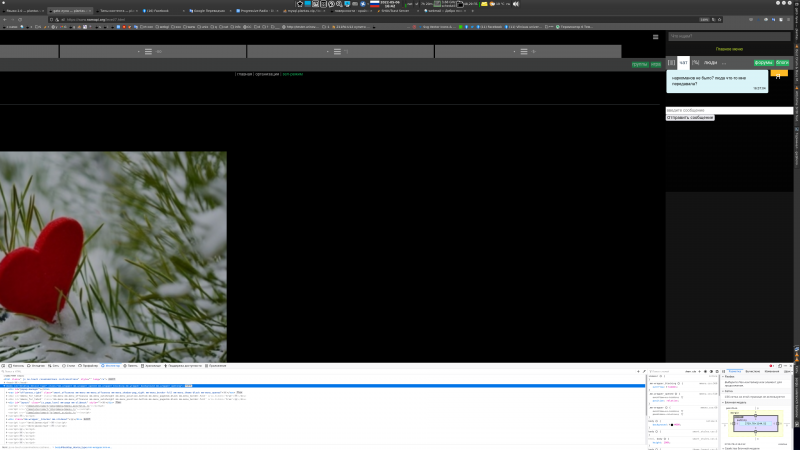
Task: Click the red error indicator in DevTools toolbar
Action: click(x=771, y=366)
